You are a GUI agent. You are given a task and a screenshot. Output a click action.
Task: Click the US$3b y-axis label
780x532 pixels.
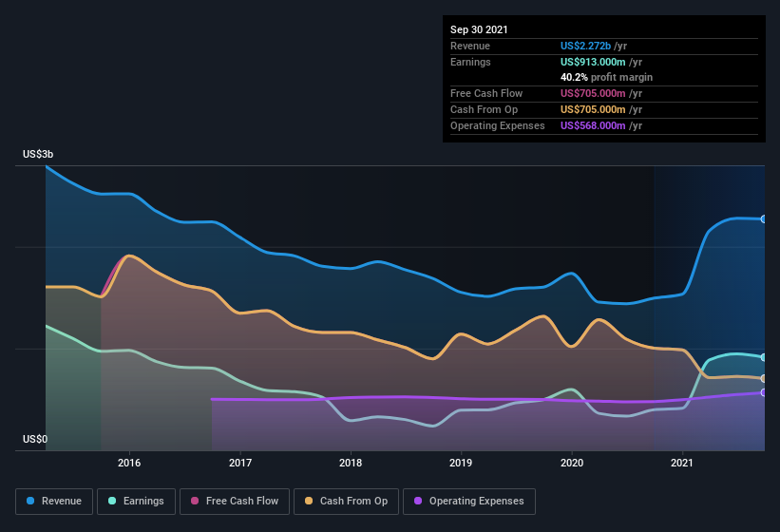tap(38, 154)
